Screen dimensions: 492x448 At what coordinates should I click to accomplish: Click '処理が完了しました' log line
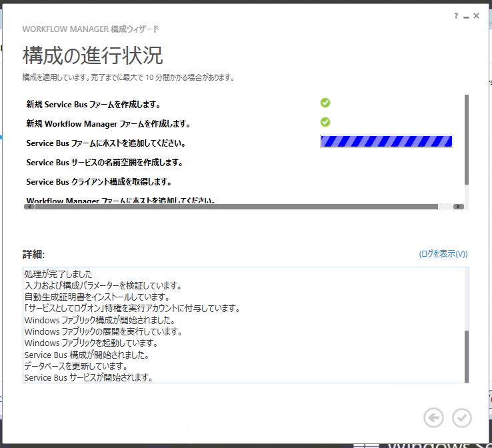(58, 274)
